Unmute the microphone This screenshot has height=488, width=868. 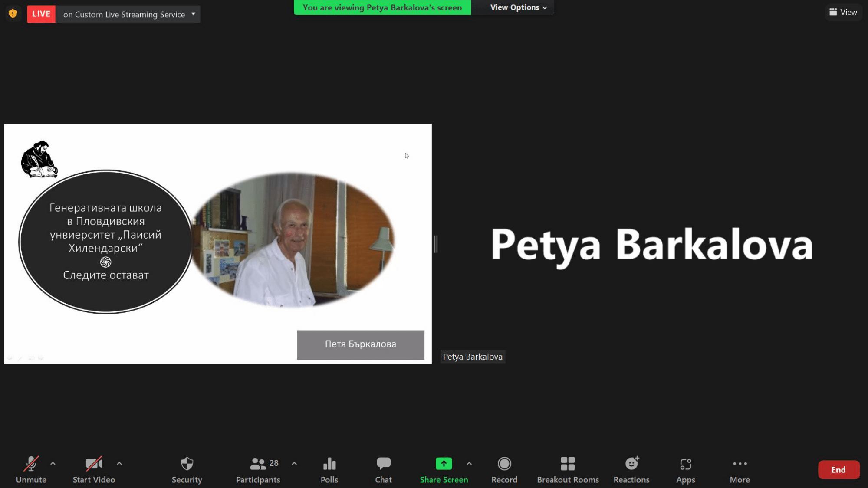[x=31, y=469]
